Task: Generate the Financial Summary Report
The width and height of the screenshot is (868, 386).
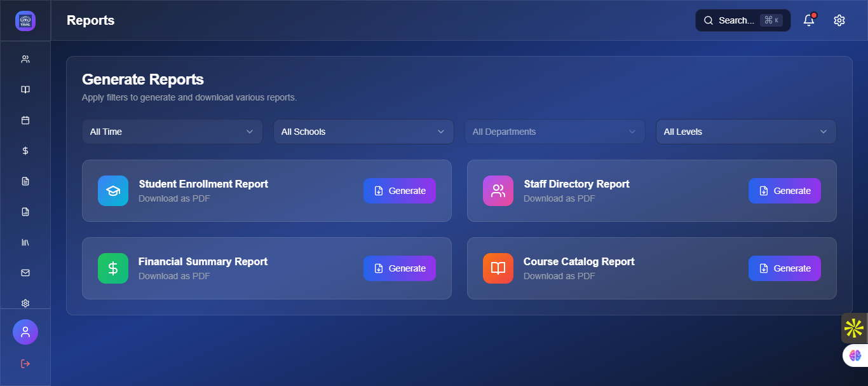Action: [400, 268]
